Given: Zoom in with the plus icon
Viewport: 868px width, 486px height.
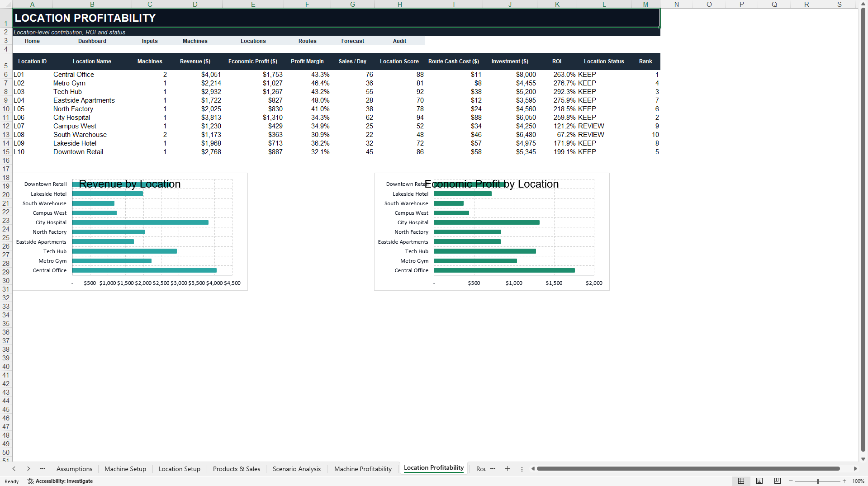Looking at the screenshot, I should 844,481.
